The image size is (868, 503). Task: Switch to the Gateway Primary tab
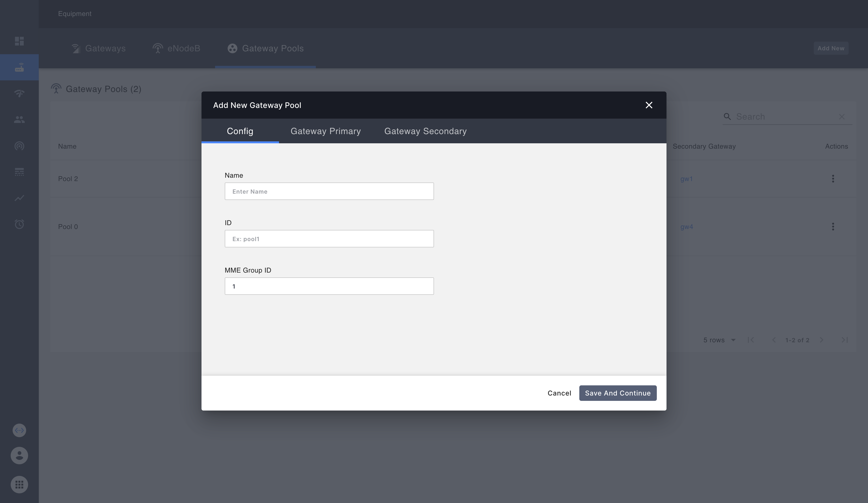325,131
